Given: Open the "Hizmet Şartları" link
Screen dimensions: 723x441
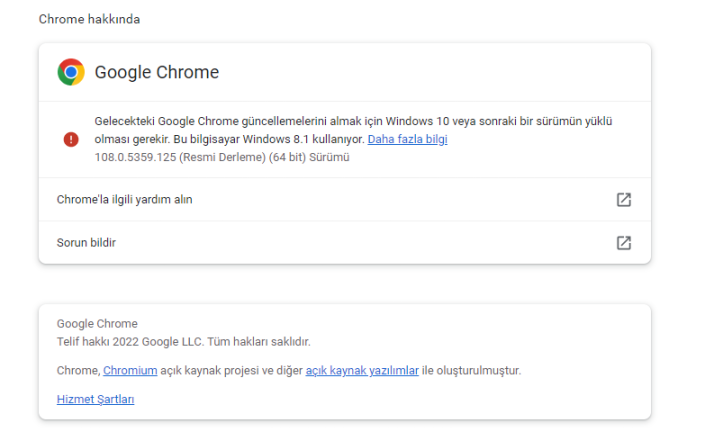Looking at the screenshot, I should (95, 399).
